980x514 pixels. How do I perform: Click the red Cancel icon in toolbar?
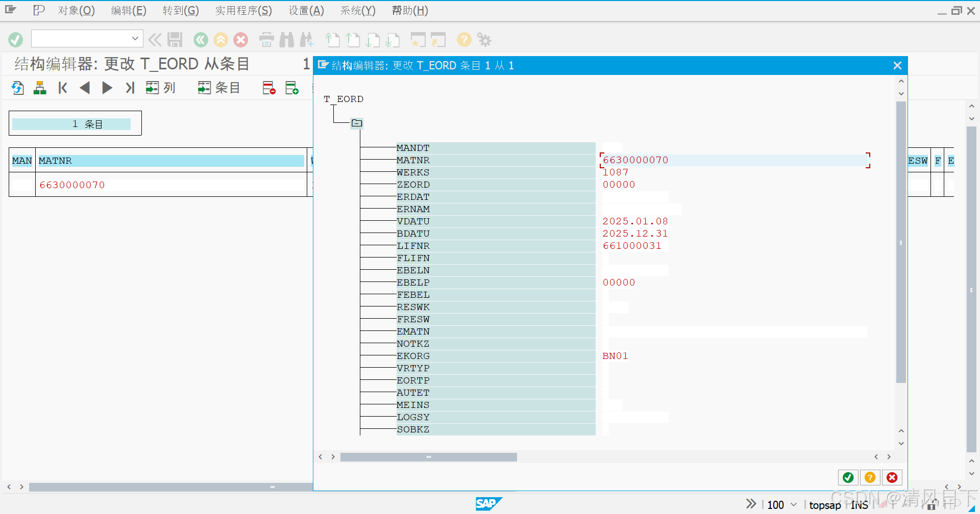pyautogui.click(x=241, y=39)
